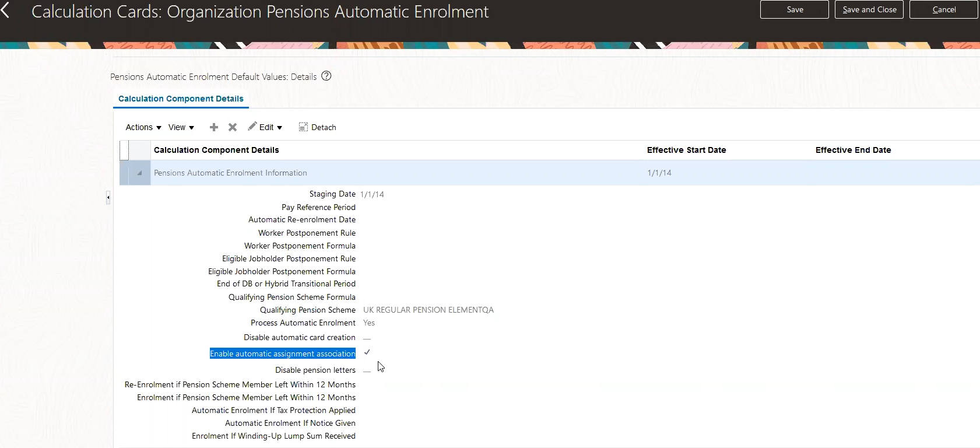
Task: Add a new row with plus icon
Action: click(214, 127)
